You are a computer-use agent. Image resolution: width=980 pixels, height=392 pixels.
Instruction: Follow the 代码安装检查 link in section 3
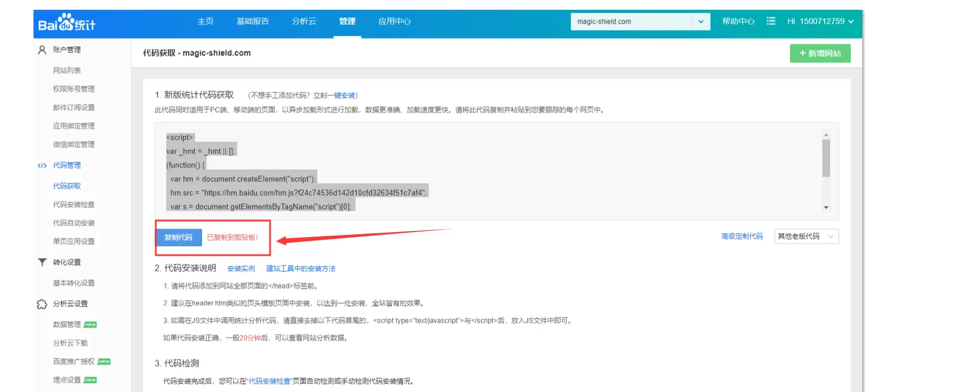tap(270, 382)
